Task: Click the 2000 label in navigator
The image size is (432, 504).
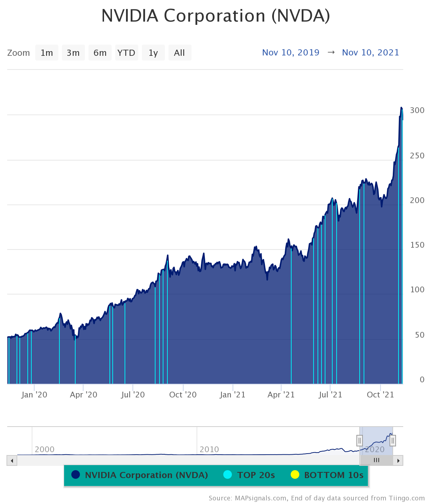Action: [x=45, y=450]
